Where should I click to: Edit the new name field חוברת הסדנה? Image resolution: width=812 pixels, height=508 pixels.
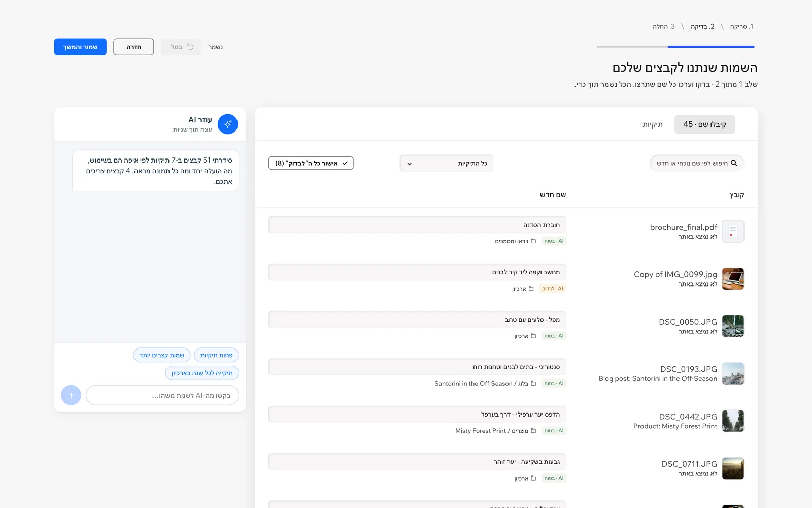[x=417, y=225]
